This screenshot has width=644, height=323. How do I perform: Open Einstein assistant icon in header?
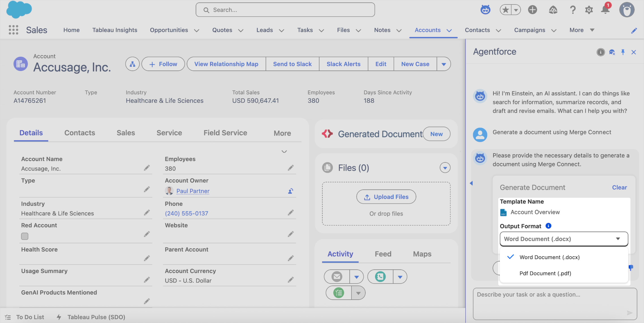[485, 10]
